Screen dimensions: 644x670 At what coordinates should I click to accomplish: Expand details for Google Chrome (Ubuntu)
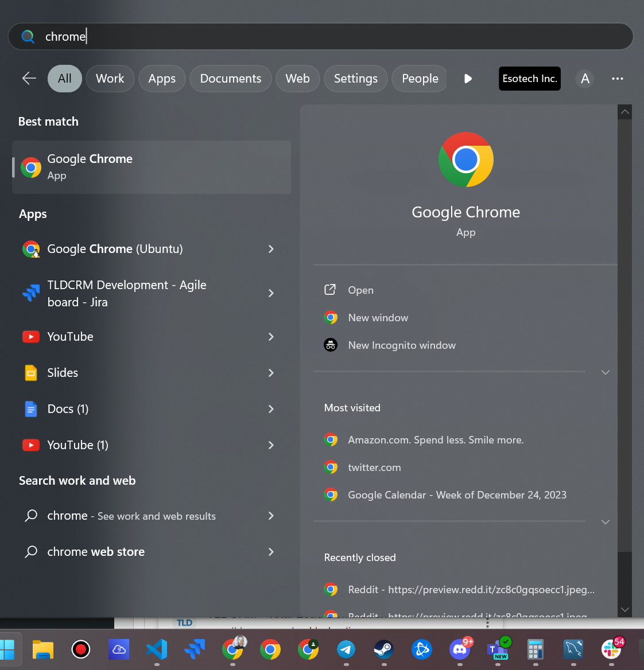coord(271,249)
